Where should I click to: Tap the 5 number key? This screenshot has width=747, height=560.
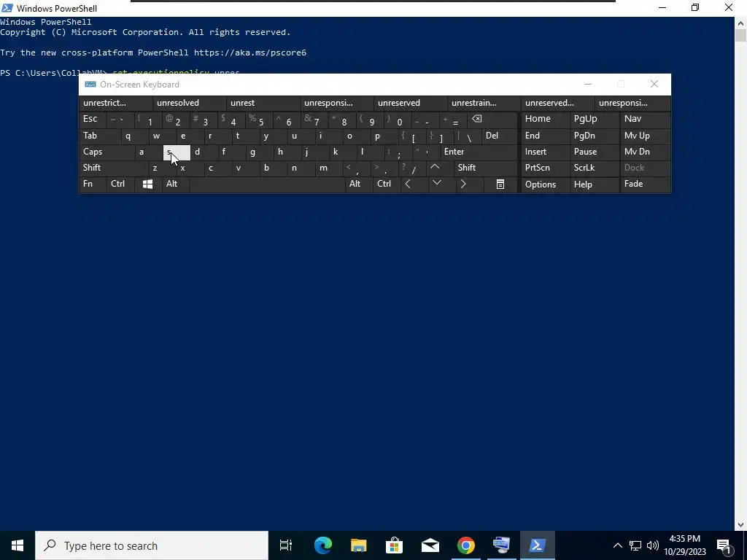coord(260,119)
